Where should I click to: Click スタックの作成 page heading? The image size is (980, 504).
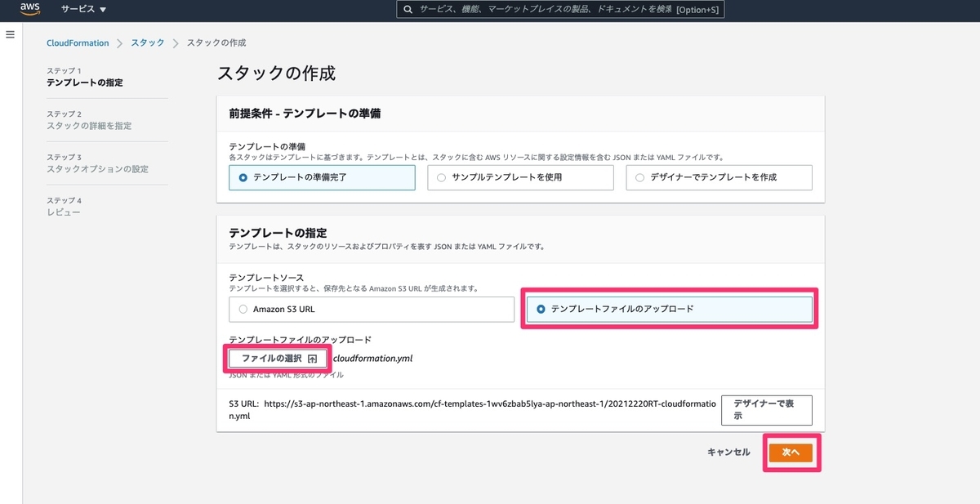tap(276, 73)
